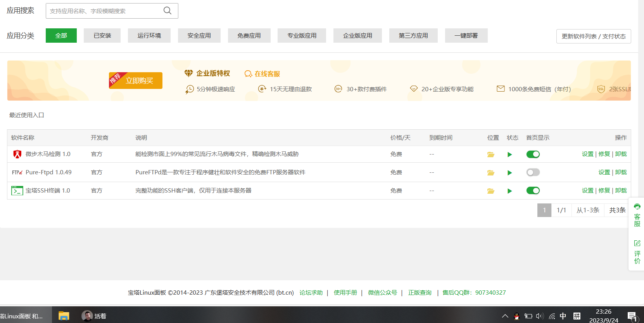644x323 pixels.
Task: Click the 中 input language indicator
Action: point(563,316)
